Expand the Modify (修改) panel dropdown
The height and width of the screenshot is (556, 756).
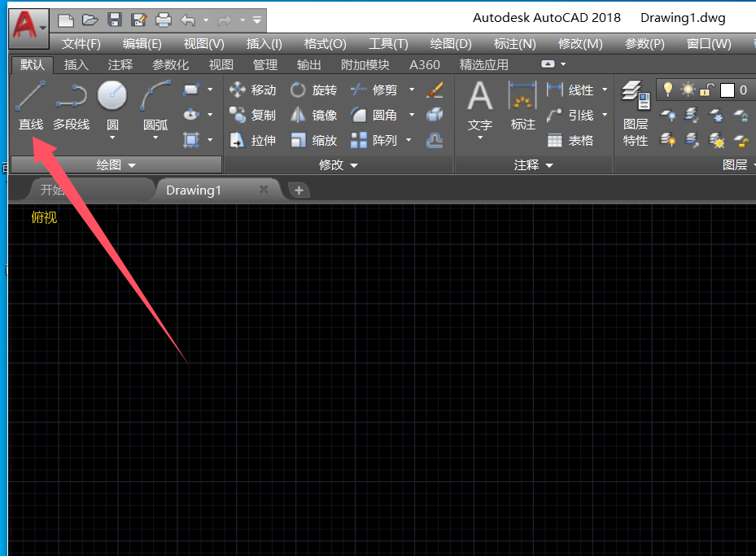(x=338, y=165)
